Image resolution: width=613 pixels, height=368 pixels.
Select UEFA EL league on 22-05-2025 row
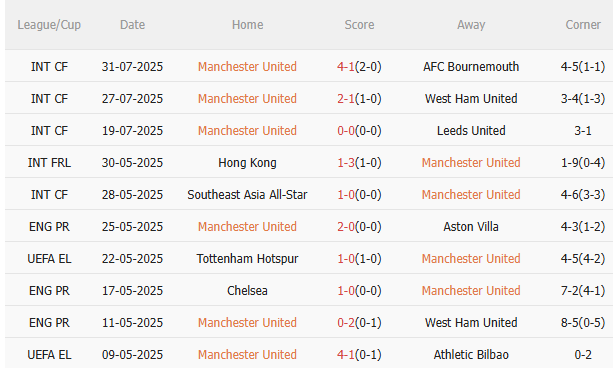coord(49,259)
